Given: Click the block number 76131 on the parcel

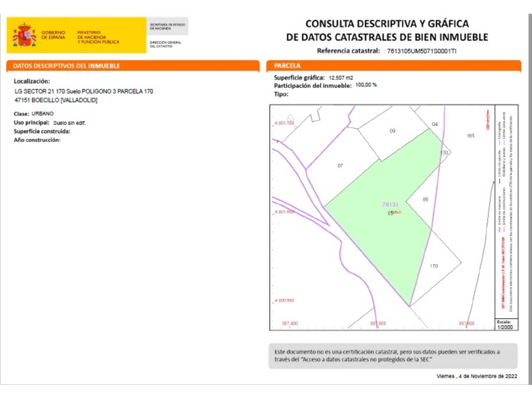Looking at the screenshot, I should [390, 204].
